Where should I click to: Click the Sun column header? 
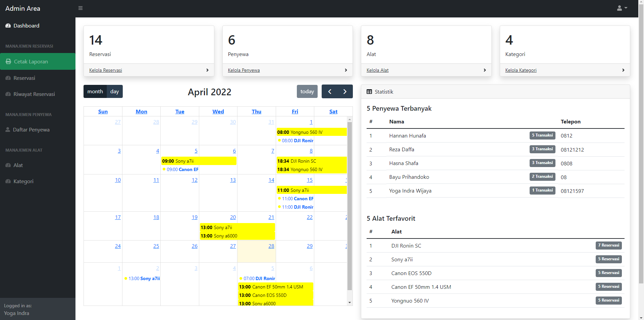pos(103,111)
